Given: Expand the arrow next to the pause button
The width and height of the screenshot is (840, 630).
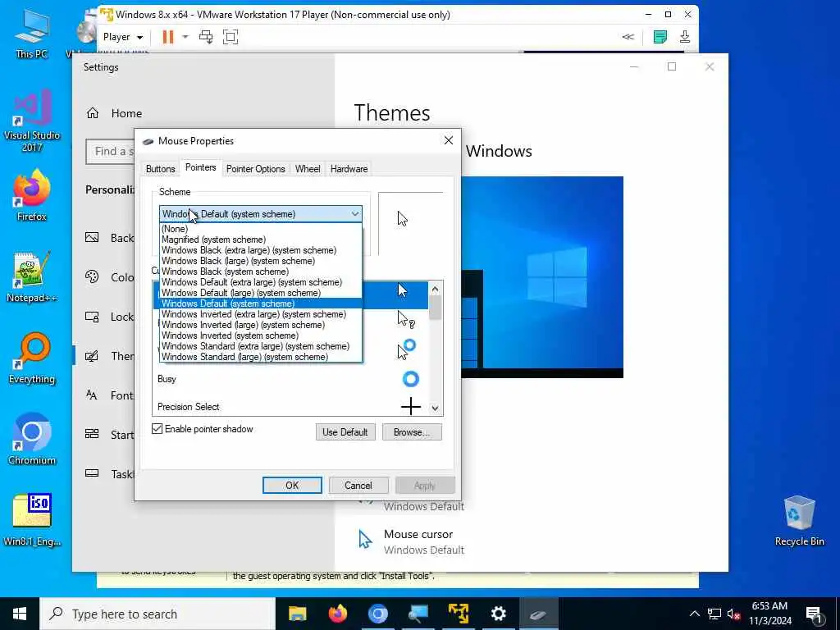Looking at the screenshot, I should pyautogui.click(x=185, y=36).
